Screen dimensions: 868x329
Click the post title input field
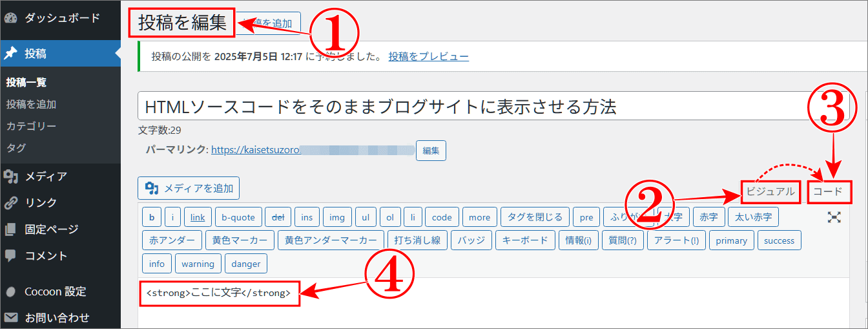(493, 105)
